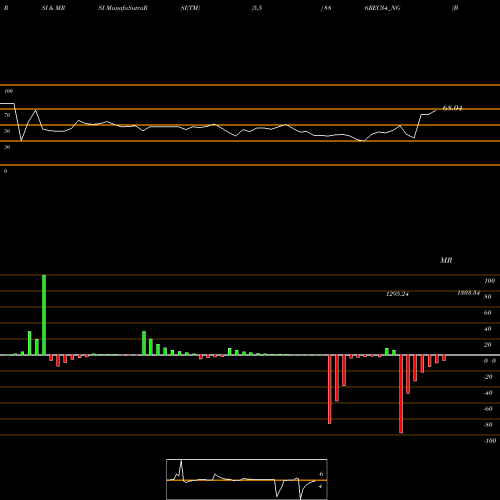Image resolution: width=500 pixels, height=500 pixels.
Task: Click the -40 label on MR axis
Action: [x=488, y=393]
